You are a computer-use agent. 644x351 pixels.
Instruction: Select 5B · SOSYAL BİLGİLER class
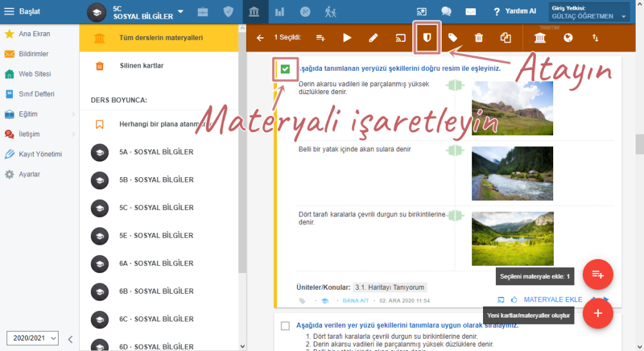[159, 180]
